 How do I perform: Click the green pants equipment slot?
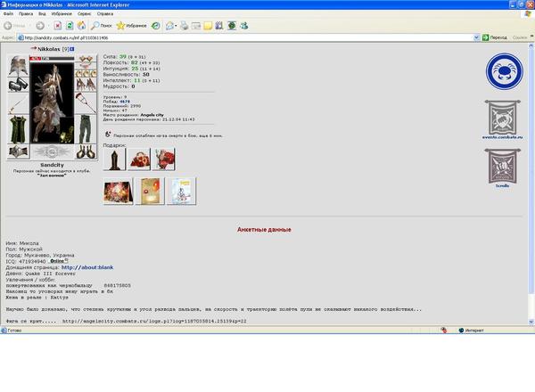pos(86,129)
